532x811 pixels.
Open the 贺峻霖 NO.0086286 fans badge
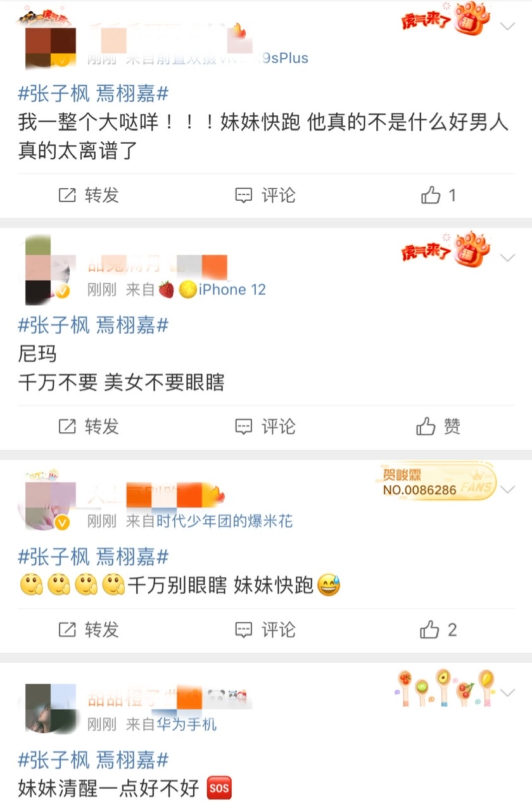click(438, 482)
